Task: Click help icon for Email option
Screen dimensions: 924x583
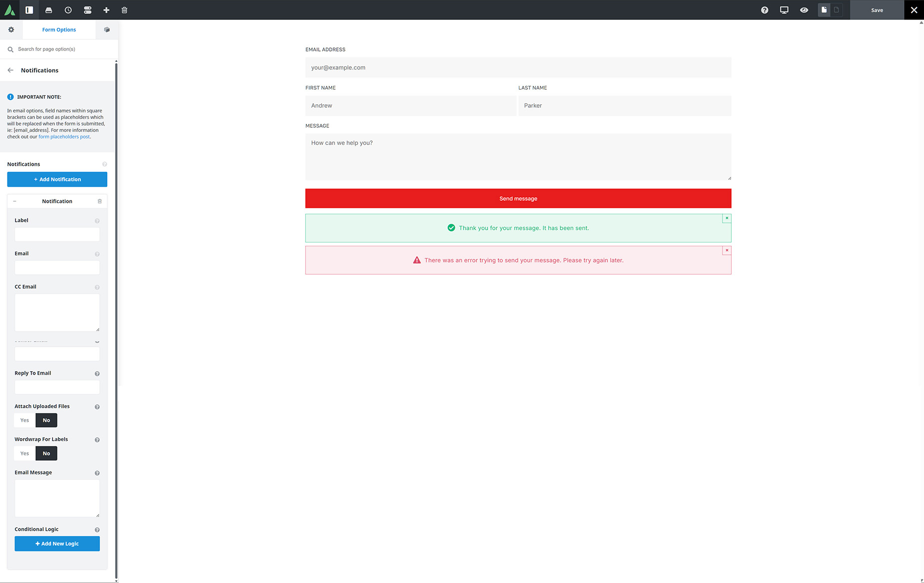Action: pos(97,254)
